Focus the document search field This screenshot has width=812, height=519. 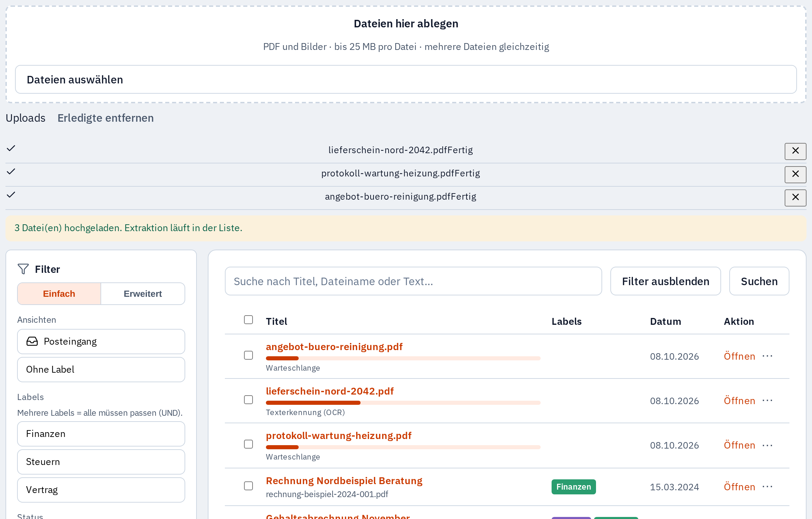[x=414, y=281]
